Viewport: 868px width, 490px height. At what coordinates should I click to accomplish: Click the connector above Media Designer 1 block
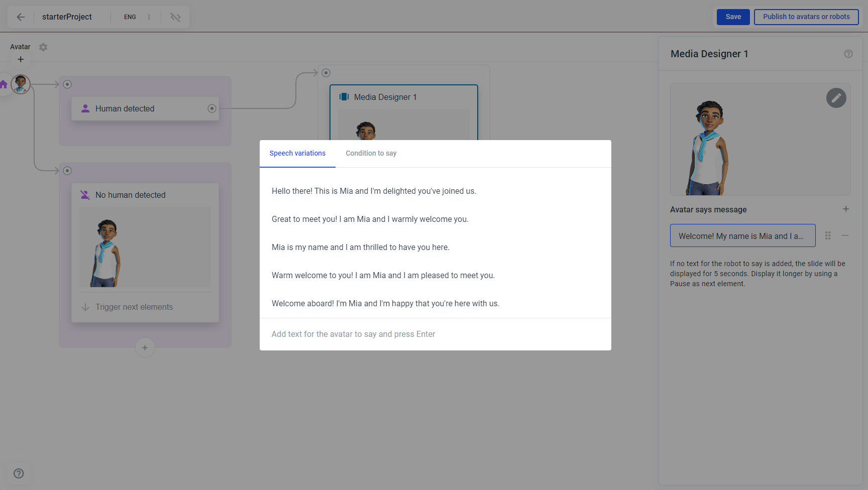(326, 73)
